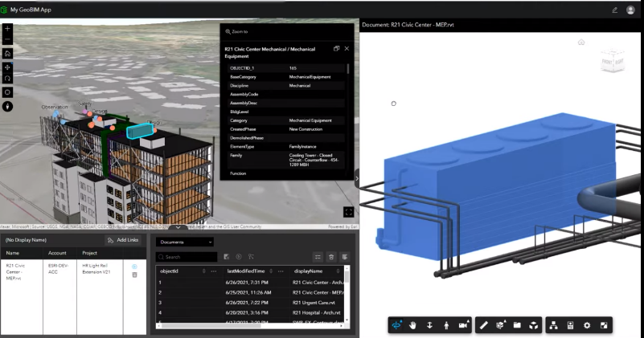This screenshot has height=338, width=644.
Task: Toggle viewer full screen mode
Action: click(604, 325)
